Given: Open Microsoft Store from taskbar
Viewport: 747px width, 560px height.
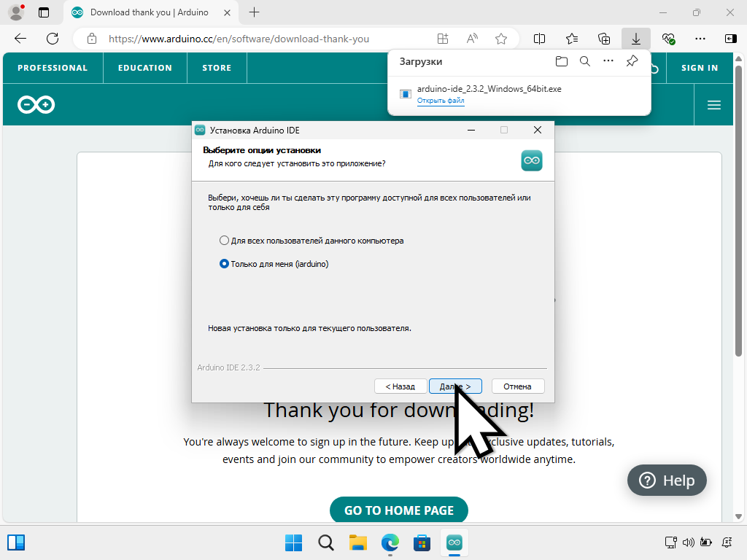Looking at the screenshot, I should 422,542.
